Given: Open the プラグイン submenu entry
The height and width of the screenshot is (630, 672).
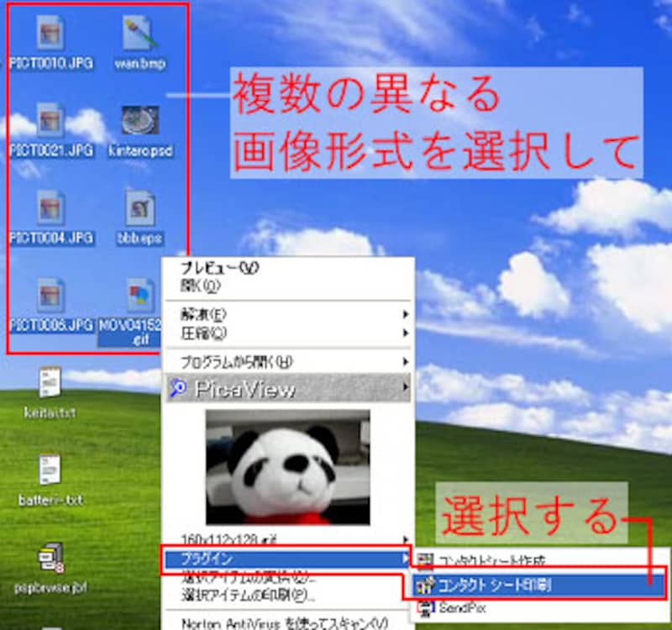Looking at the screenshot, I should click(x=287, y=559).
